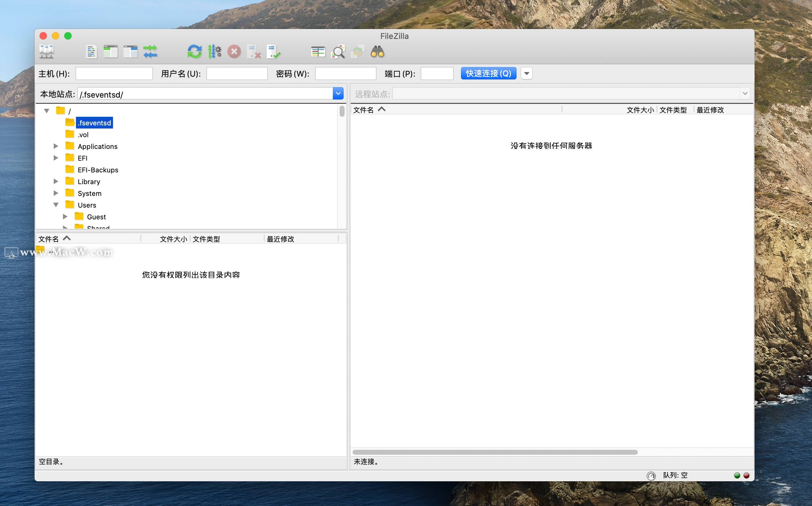This screenshot has width=812, height=506.
Task: Sort local files by 文件类型 column
Action: point(227,238)
